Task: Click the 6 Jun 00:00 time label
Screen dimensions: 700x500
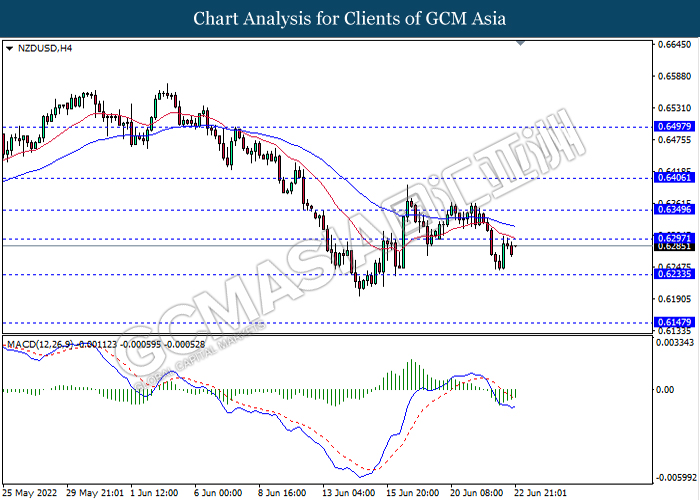Action: pos(218,493)
